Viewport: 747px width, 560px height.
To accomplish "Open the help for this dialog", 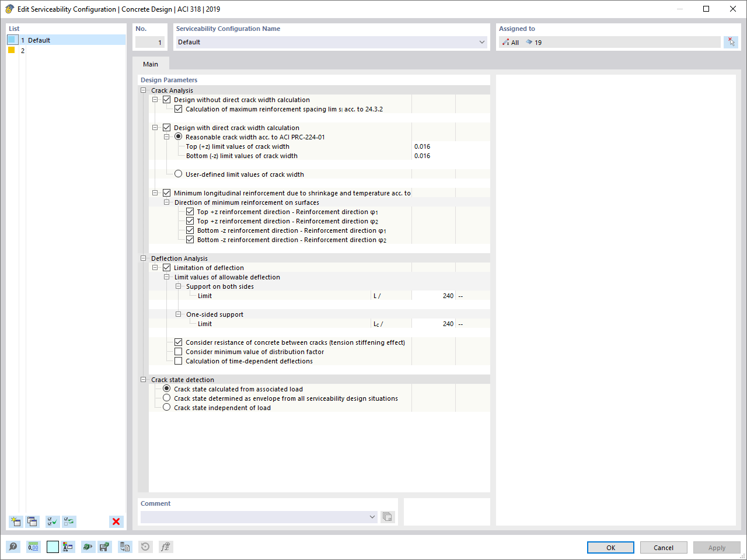I will [12, 547].
